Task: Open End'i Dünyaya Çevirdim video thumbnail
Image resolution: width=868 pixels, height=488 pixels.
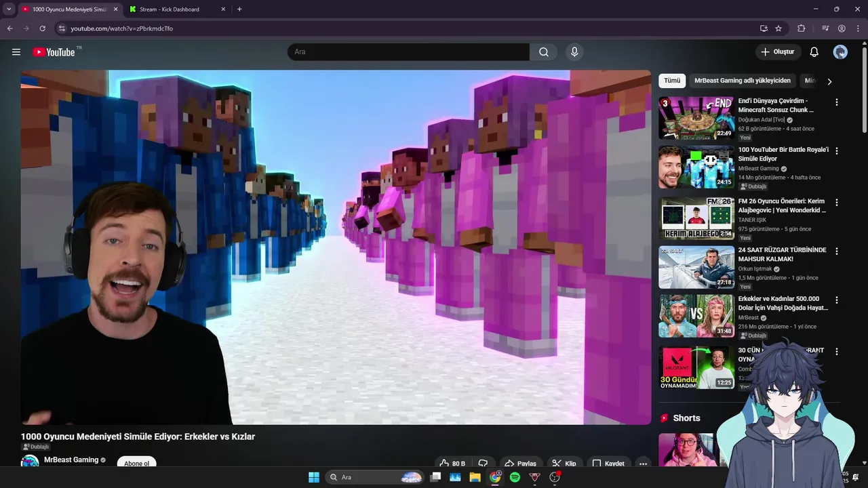Action: tap(696, 118)
